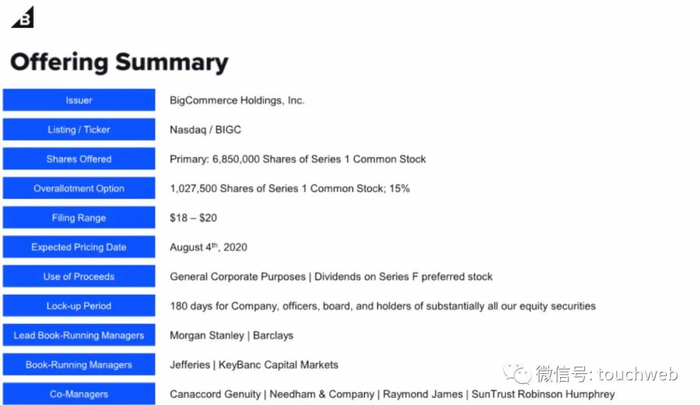Click the Offering Summary heading

pos(119,62)
